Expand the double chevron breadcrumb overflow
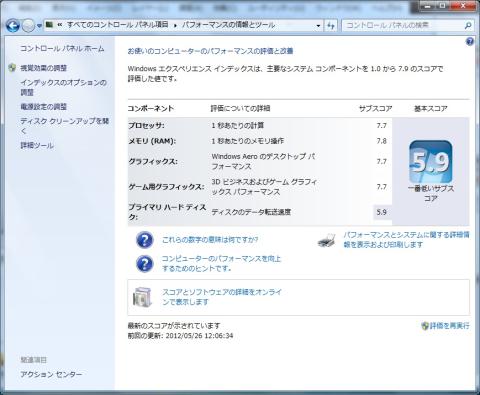480x395 pixels. pos(60,25)
